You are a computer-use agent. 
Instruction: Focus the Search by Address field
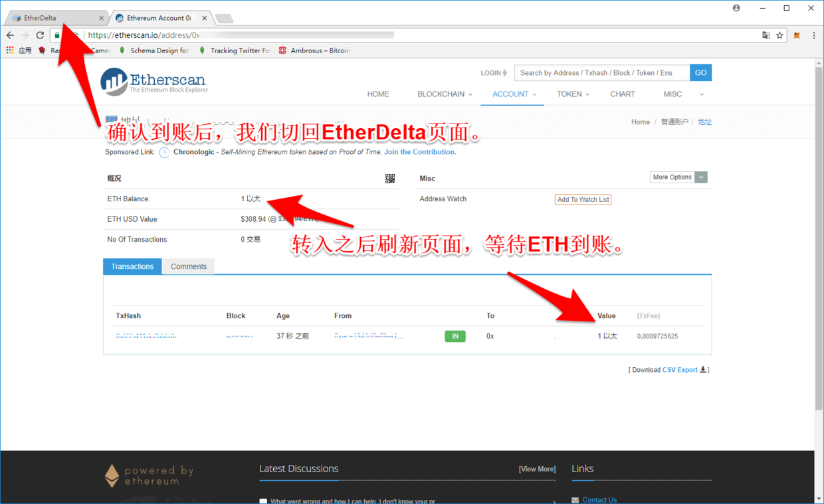click(x=602, y=72)
